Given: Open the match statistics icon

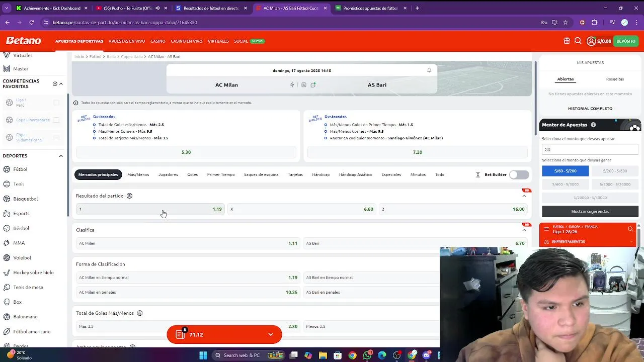Looking at the screenshot, I should pyautogui.click(x=304, y=85).
